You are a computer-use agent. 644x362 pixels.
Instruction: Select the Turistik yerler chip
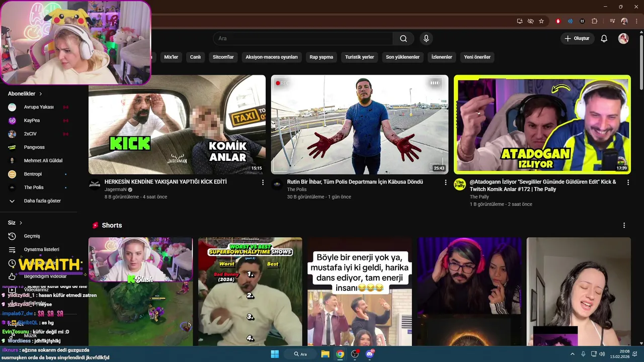(360, 57)
